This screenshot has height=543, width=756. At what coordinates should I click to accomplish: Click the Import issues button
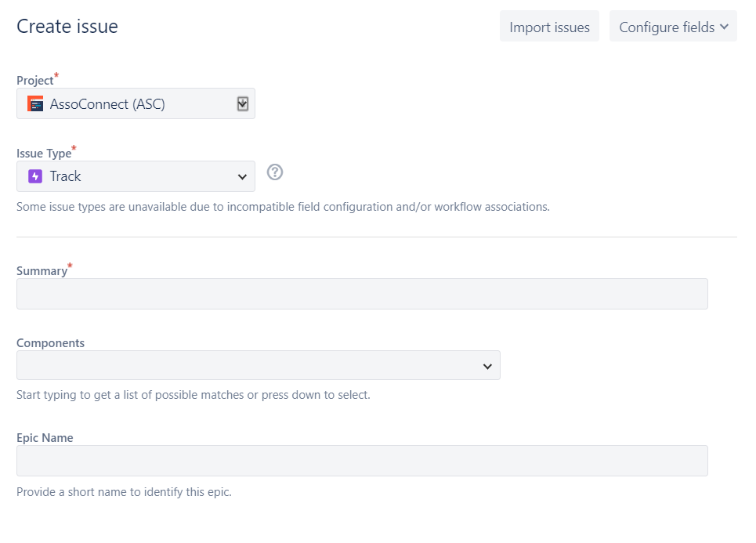coord(549,27)
